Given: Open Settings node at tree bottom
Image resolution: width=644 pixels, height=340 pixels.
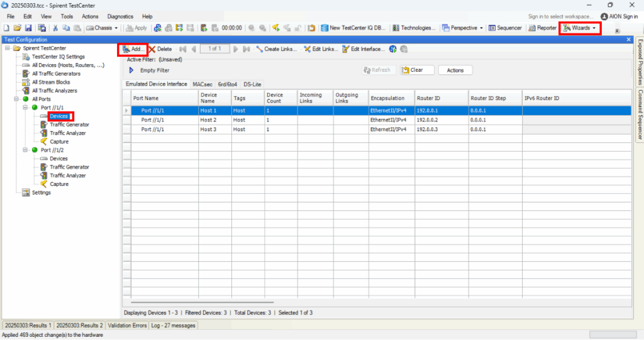Looking at the screenshot, I should (41, 193).
